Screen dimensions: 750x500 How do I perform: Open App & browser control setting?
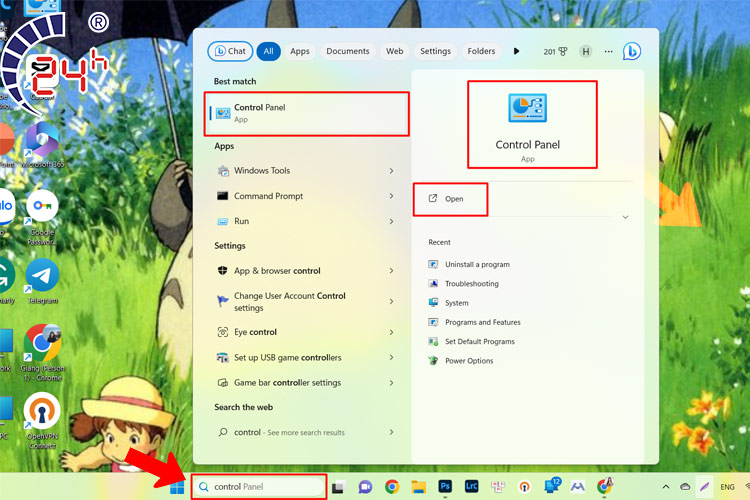(x=307, y=271)
